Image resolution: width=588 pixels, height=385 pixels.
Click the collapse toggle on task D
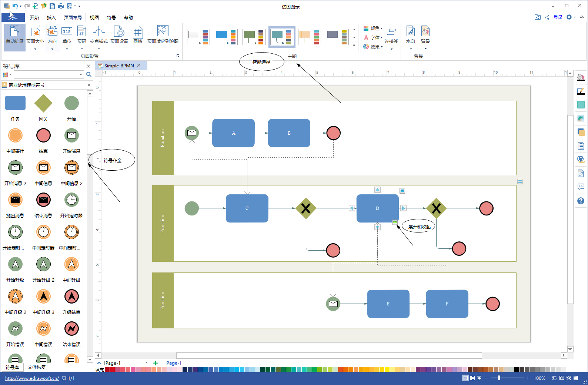tap(395, 222)
